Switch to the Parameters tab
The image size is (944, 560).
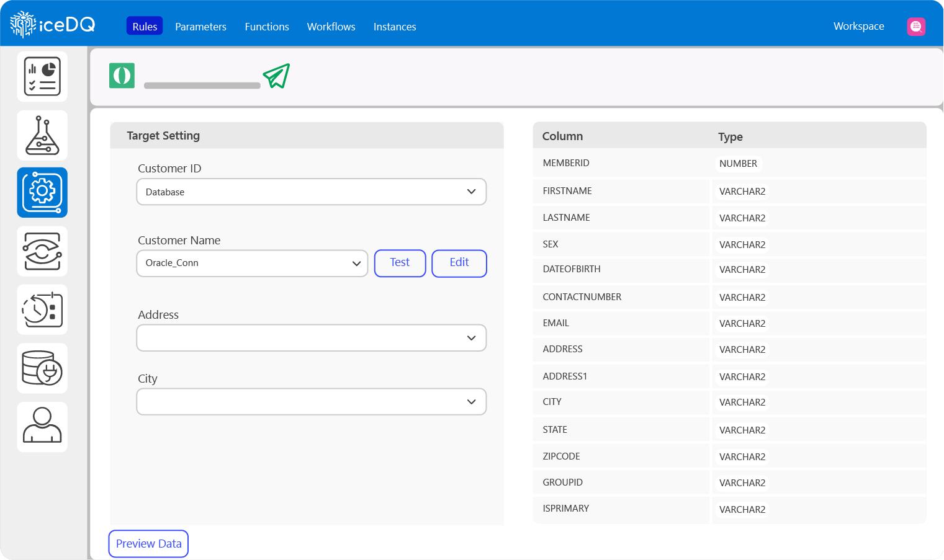(x=200, y=27)
